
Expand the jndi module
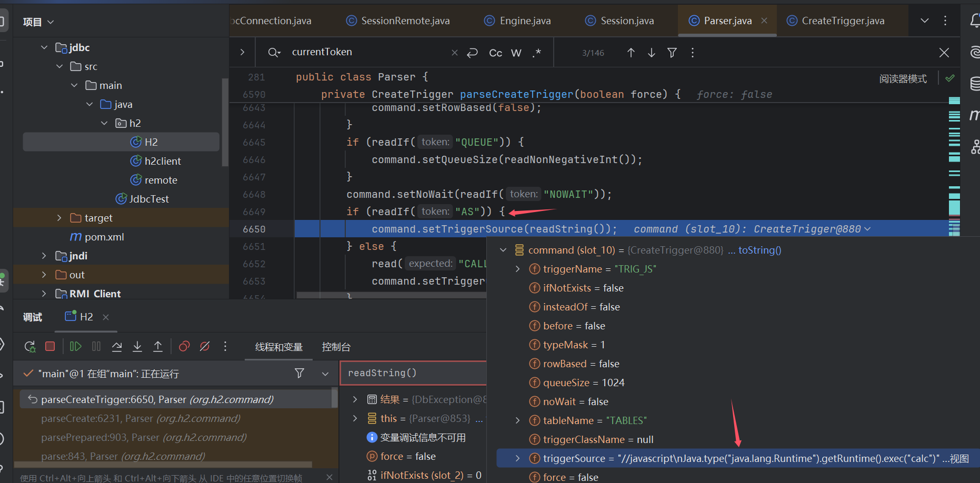tap(44, 256)
